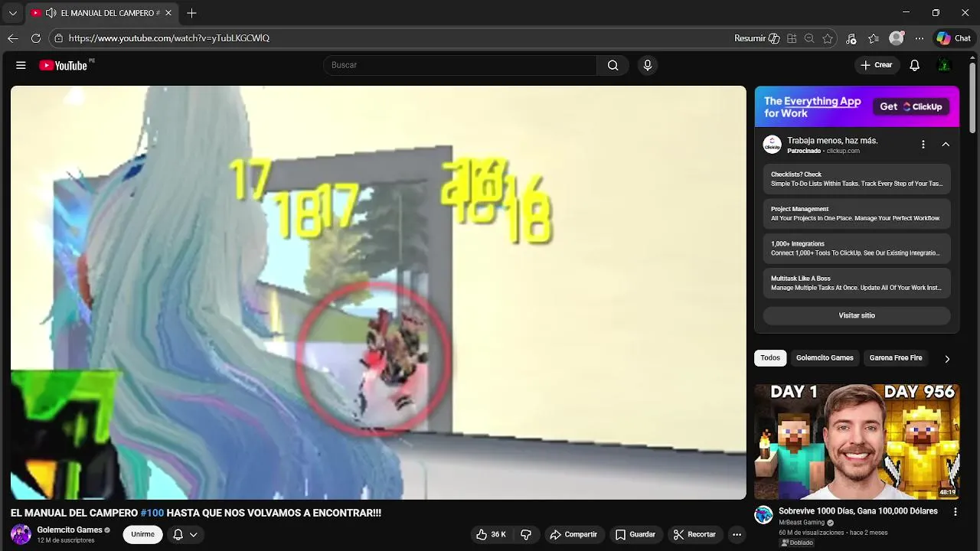Close the EL MANUAL DEL CAMPERO tab

168,13
